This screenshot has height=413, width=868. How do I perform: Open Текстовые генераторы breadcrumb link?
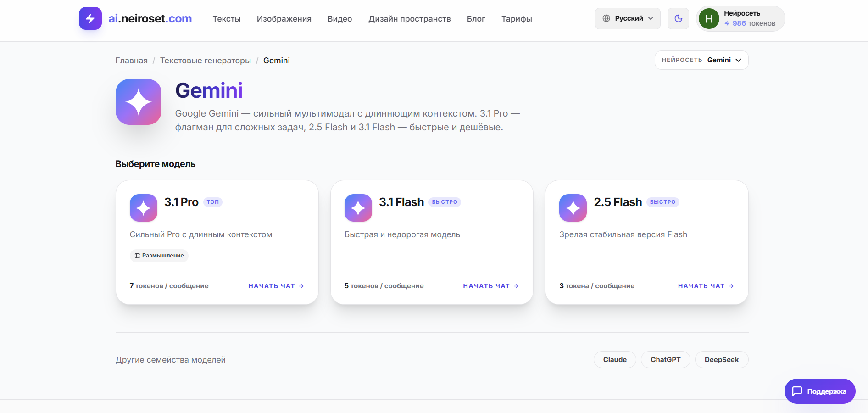coord(206,61)
